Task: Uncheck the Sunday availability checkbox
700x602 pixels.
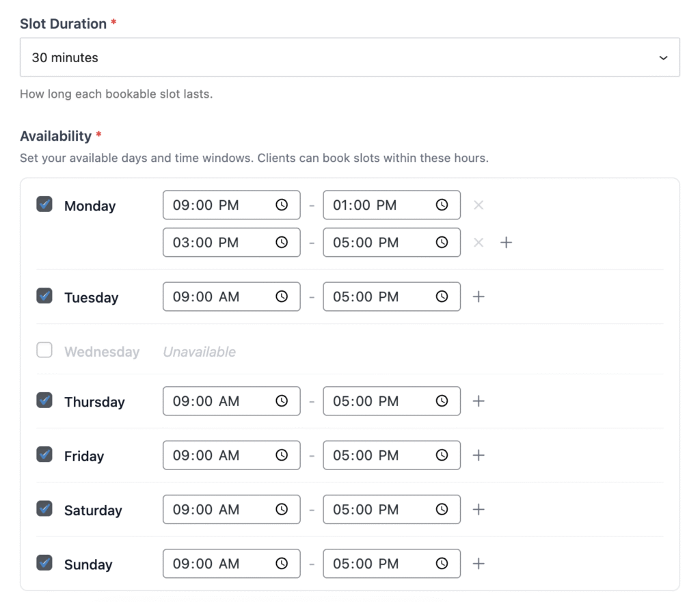Action: click(44, 563)
